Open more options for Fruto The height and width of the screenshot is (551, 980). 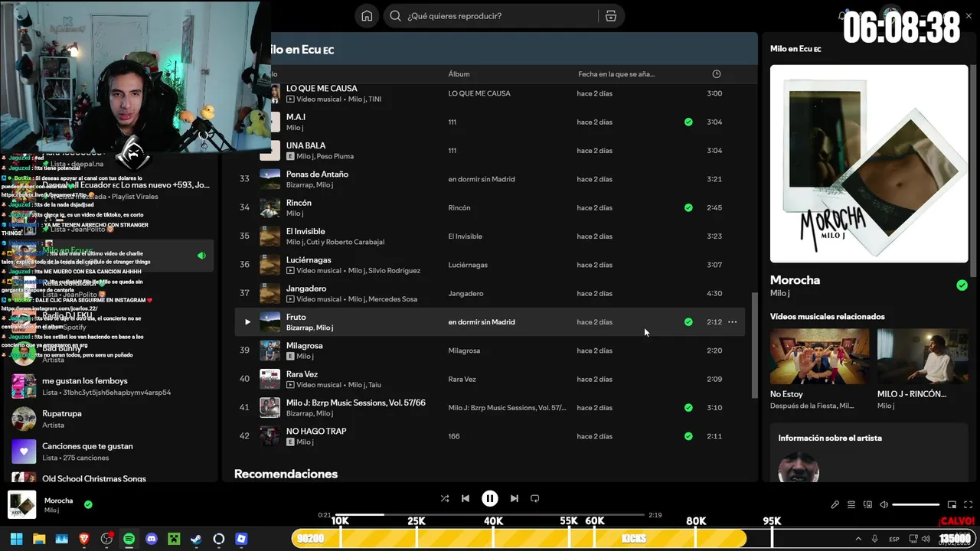coord(733,322)
